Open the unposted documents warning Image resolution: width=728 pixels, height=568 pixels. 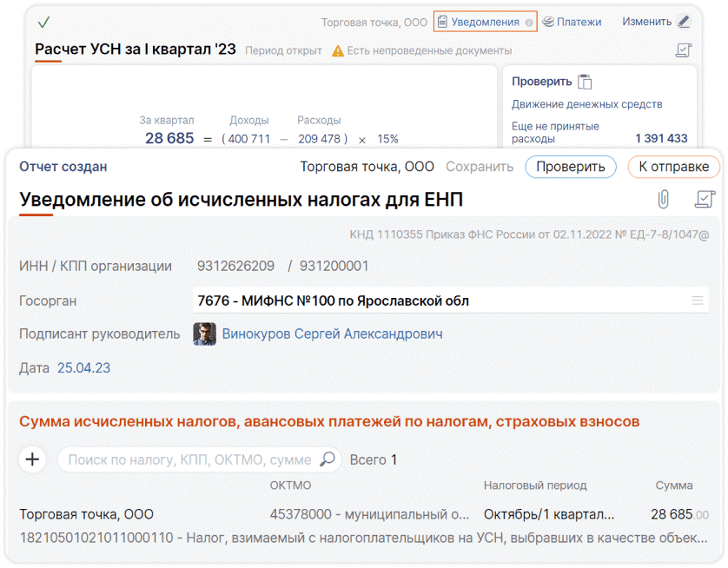(x=420, y=50)
